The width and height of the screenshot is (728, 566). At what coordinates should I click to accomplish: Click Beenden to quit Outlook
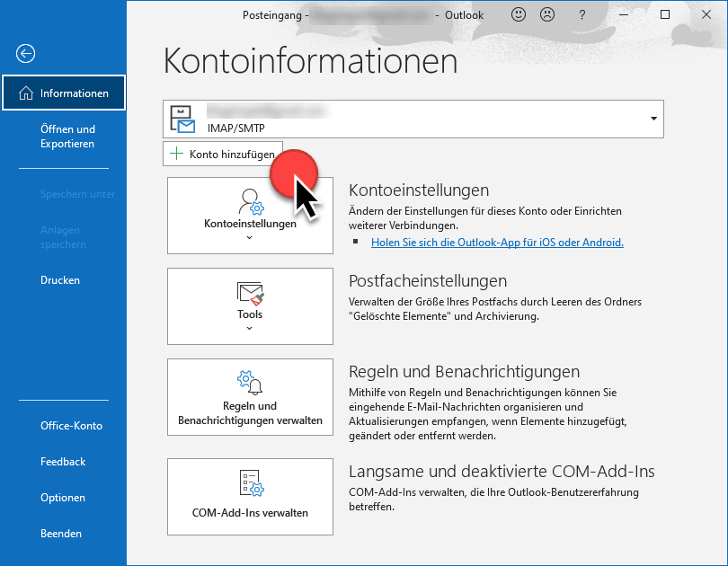coord(61,534)
